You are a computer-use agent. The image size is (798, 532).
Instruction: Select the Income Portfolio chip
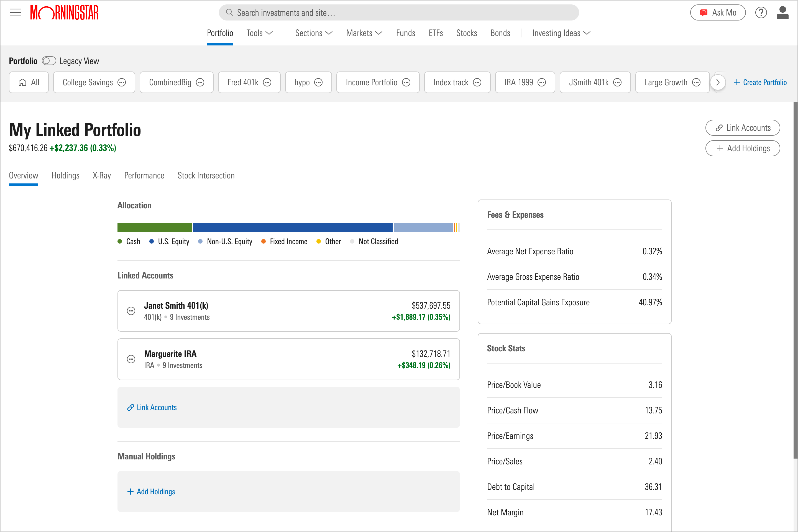coord(378,83)
